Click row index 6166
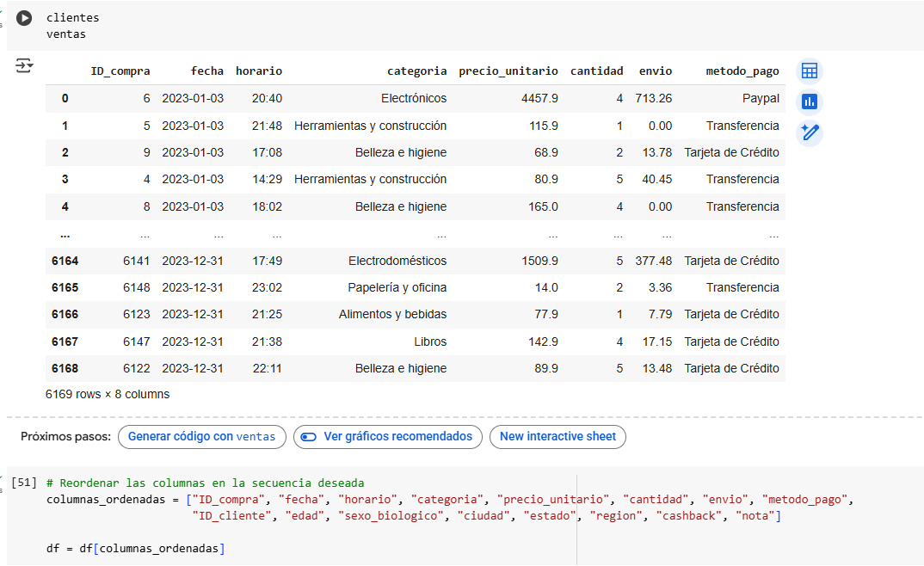 tap(65, 315)
